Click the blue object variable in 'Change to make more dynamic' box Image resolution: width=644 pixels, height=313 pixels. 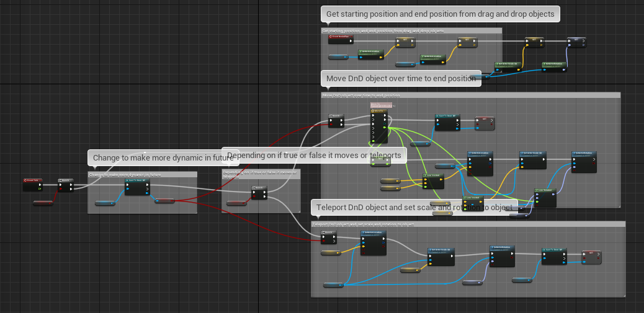click(105, 203)
